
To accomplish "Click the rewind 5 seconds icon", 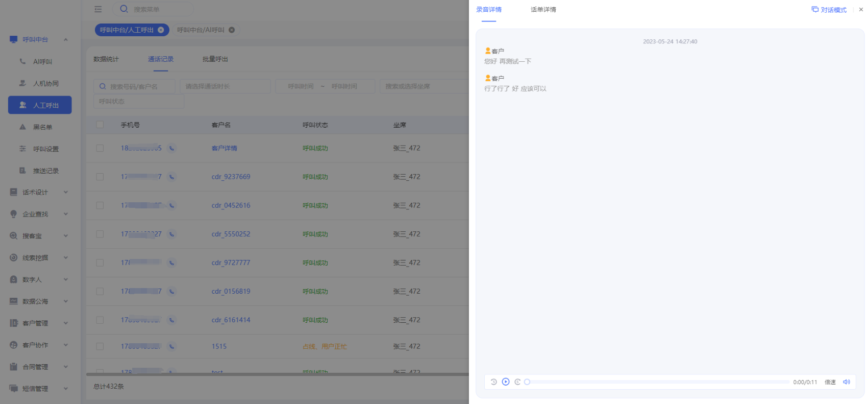I will (493, 382).
